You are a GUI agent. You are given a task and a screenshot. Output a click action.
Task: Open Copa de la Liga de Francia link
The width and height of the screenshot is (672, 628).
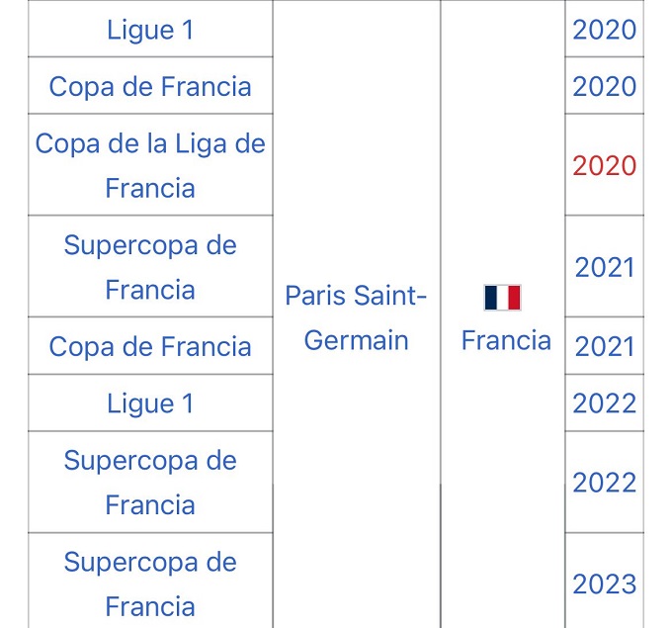(x=150, y=165)
